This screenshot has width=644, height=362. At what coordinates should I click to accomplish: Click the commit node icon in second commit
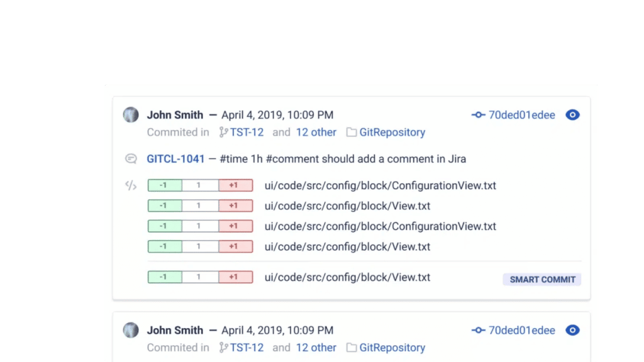(x=478, y=330)
